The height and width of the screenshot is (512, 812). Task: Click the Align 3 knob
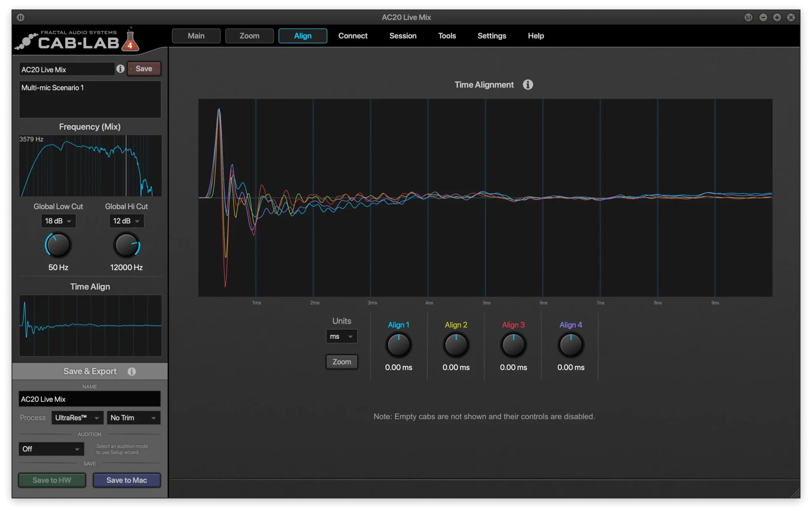click(x=513, y=345)
